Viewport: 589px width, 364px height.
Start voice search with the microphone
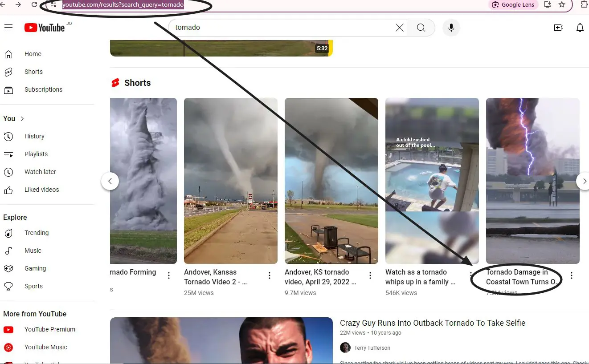(x=451, y=28)
